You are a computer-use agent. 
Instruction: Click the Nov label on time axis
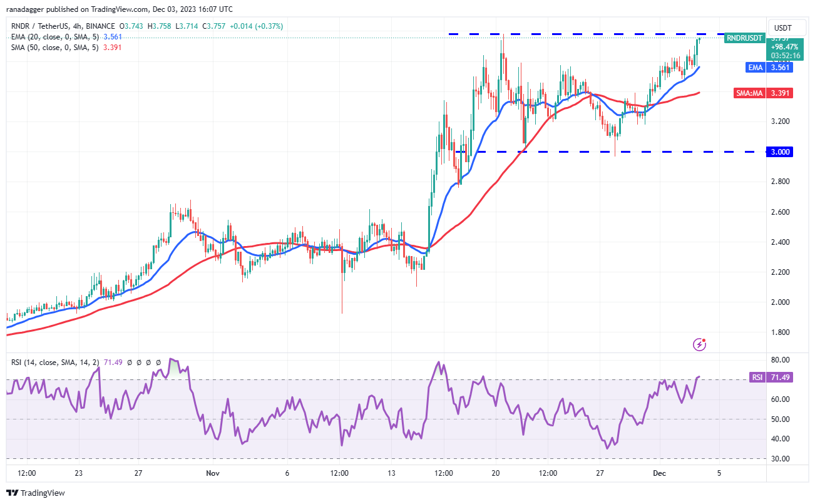pos(211,473)
